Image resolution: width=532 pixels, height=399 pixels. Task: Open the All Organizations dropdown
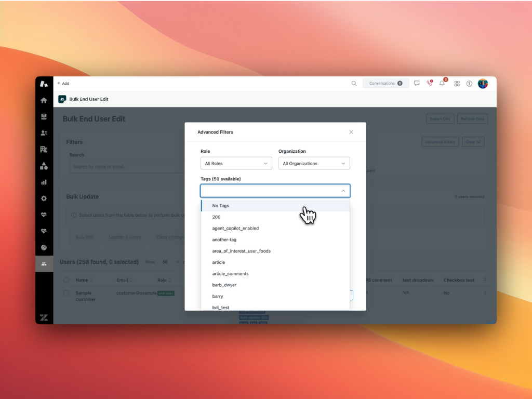(x=314, y=163)
